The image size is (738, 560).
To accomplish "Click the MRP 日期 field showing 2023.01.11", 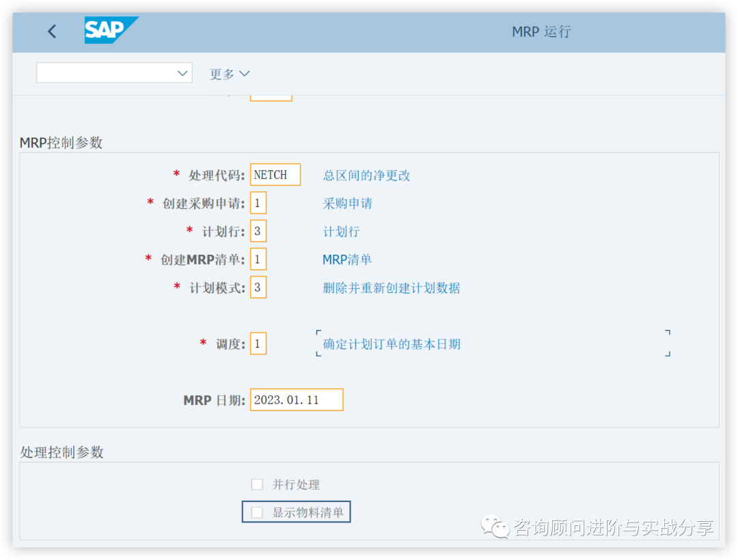I will (296, 400).
